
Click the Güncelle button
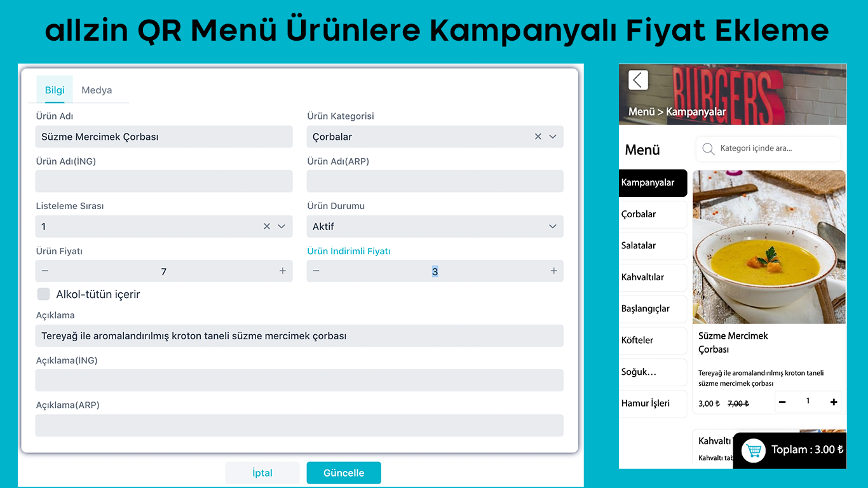344,473
